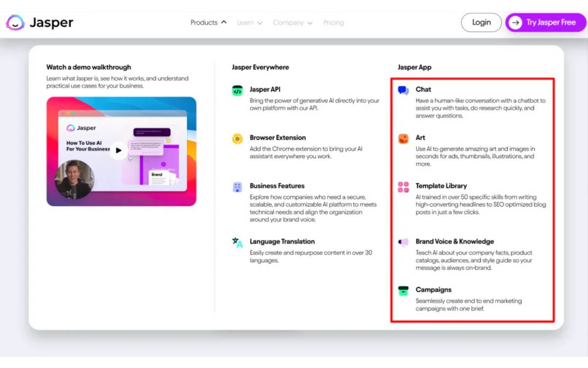Click 'Bring the power of generative AI' description
Viewport: 588px width, 368px height.
(x=315, y=105)
